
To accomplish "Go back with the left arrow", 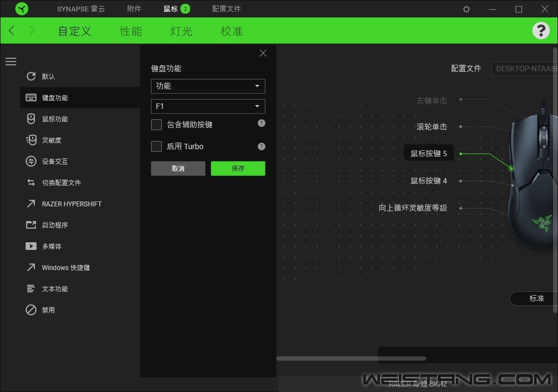I will [x=11, y=30].
